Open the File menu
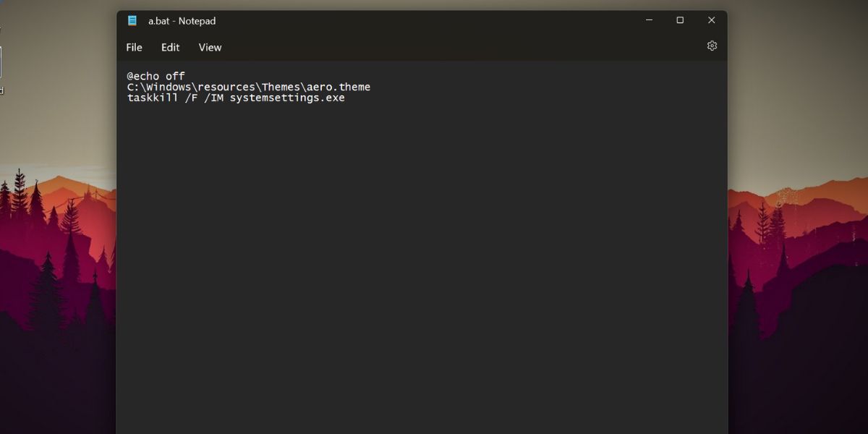This screenshot has height=434, width=868. (x=134, y=48)
